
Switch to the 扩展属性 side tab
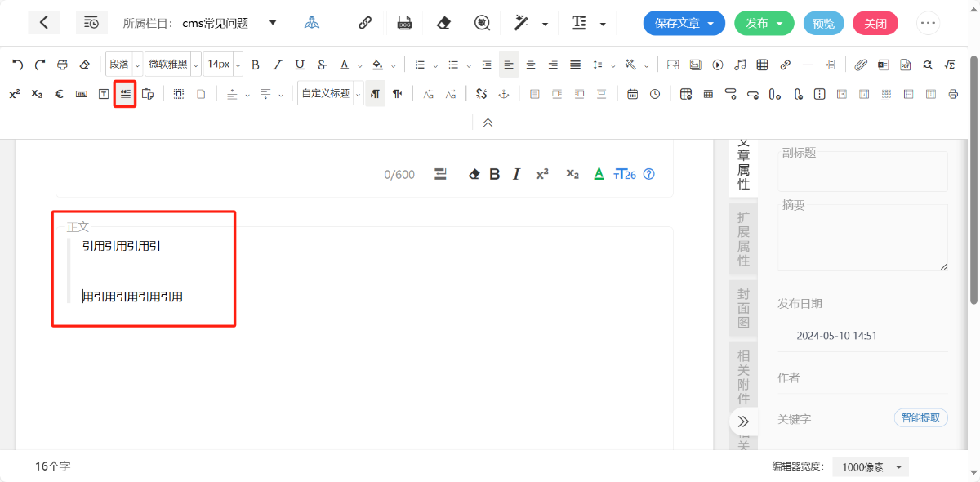(x=743, y=239)
